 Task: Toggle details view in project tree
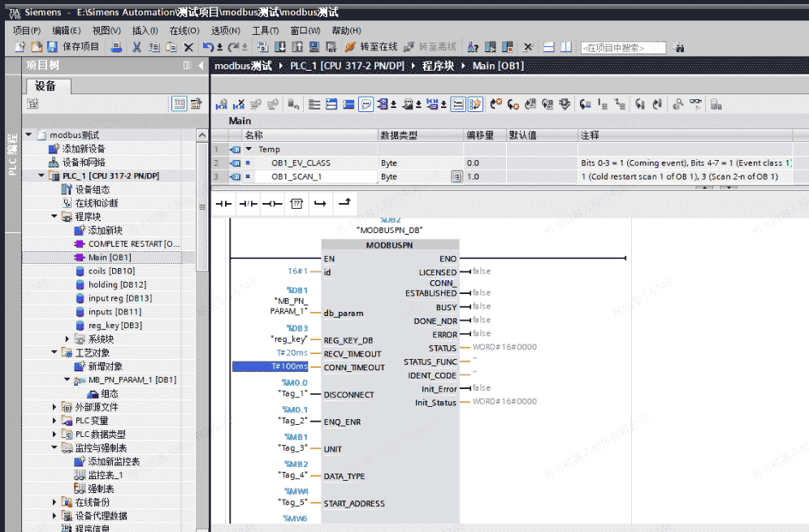[x=180, y=104]
